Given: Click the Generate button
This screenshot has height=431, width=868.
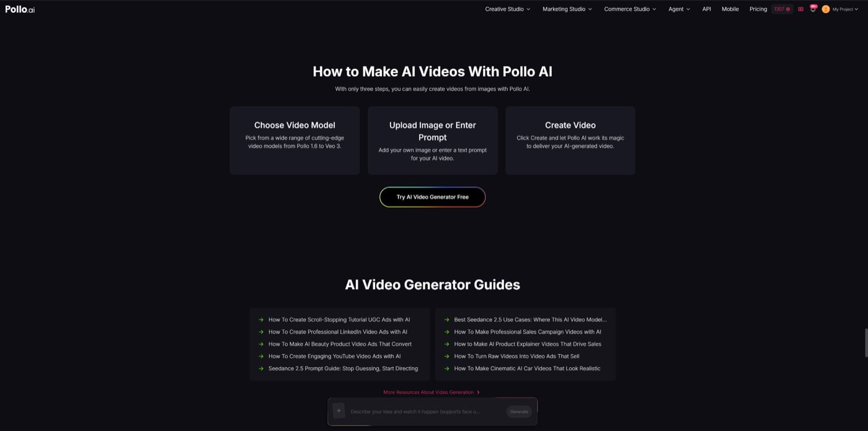Looking at the screenshot, I should (x=519, y=412).
